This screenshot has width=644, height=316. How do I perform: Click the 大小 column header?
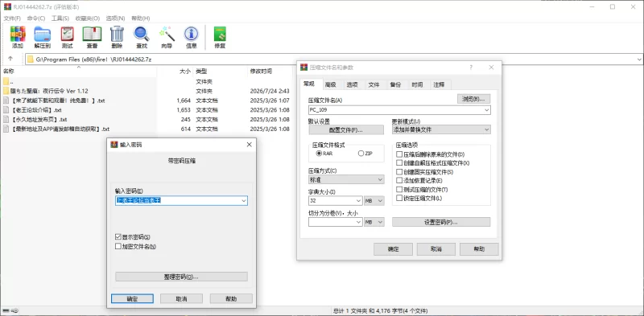click(185, 71)
